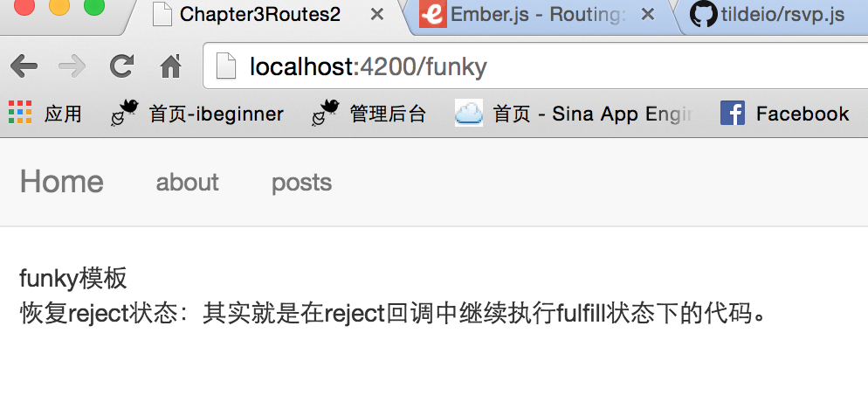Open the Sina App Engine bookmark
This screenshot has width=868, height=409.
point(574,114)
